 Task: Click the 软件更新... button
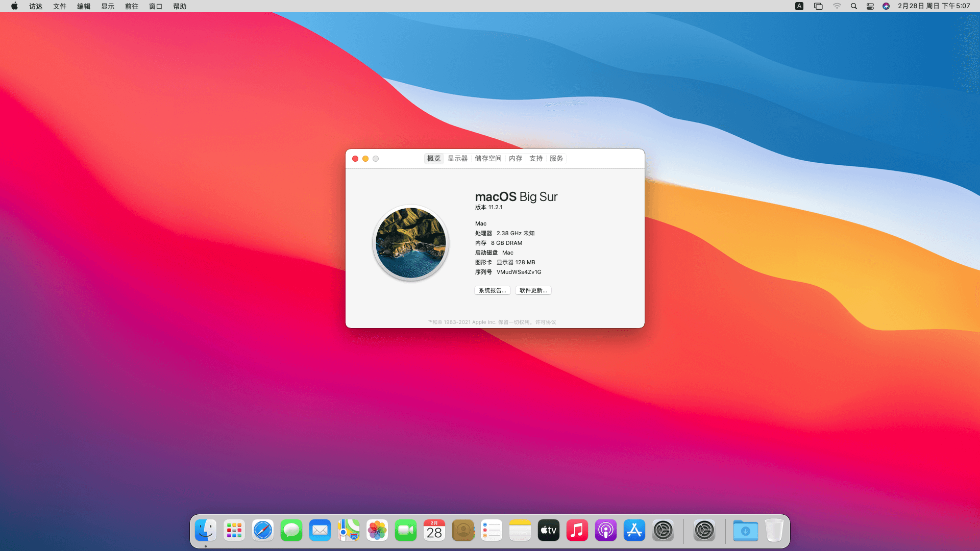pos(533,290)
